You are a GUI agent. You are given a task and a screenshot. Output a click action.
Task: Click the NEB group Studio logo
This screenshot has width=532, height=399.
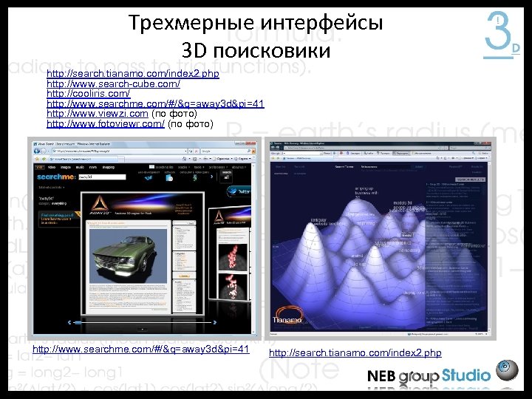(x=429, y=376)
